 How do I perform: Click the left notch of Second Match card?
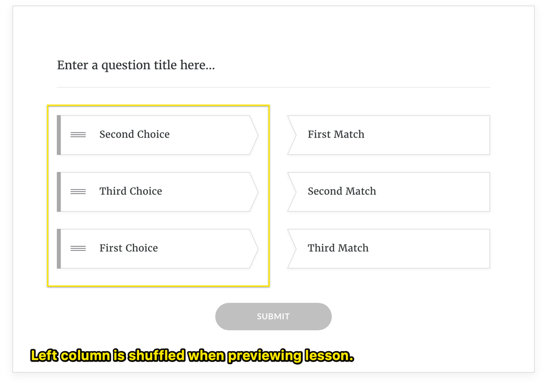click(x=292, y=191)
